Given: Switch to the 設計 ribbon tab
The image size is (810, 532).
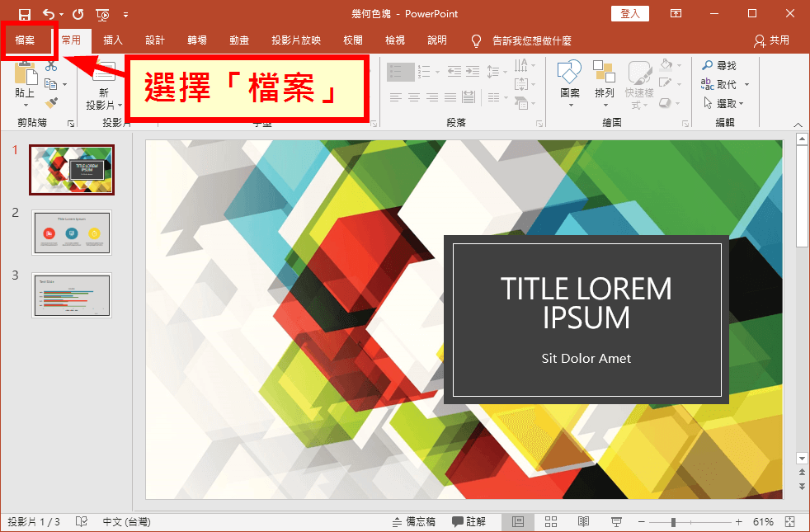Looking at the screenshot, I should 154,40.
